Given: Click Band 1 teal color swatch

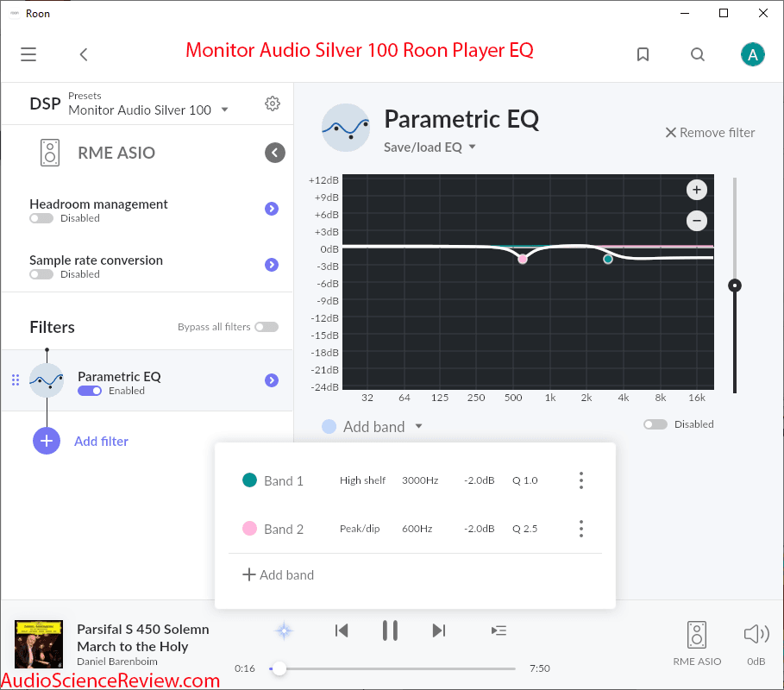Looking at the screenshot, I should click(249, 480).
